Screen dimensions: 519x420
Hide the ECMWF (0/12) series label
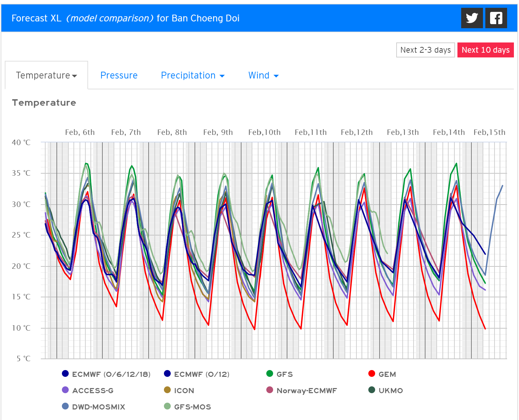(x=202, y=374)
